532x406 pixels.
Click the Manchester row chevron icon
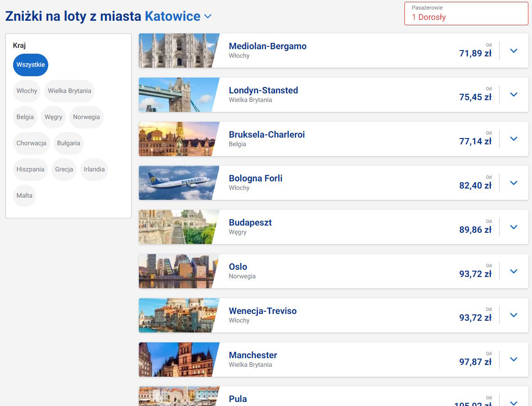click(514, 360)
